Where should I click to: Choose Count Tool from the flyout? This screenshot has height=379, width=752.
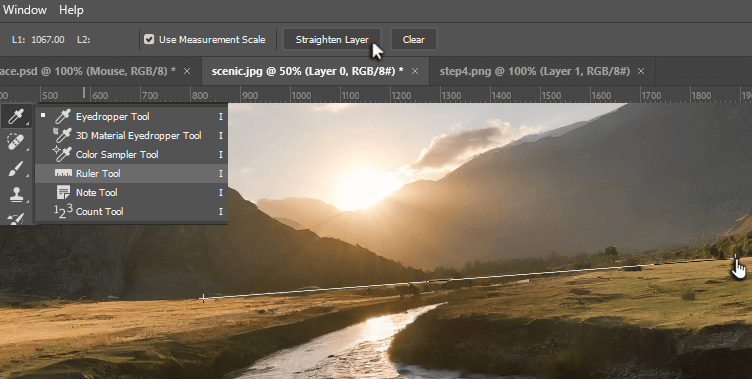131,212
